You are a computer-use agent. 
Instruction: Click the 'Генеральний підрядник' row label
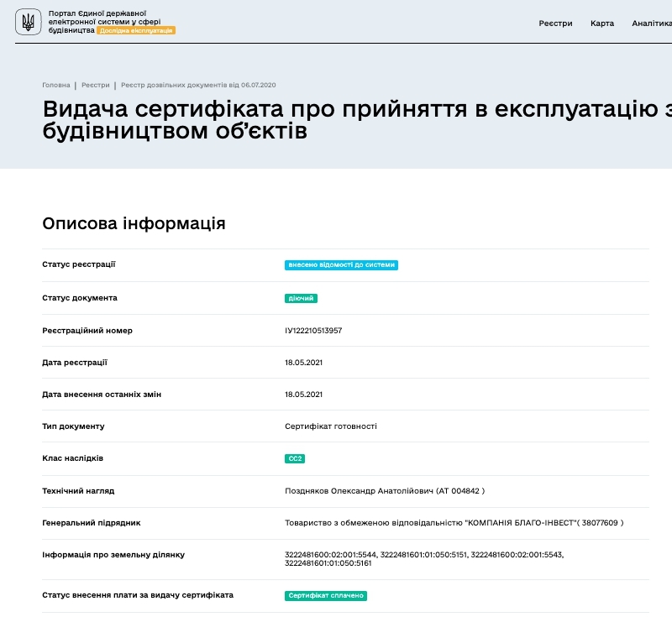pos(92,523)
